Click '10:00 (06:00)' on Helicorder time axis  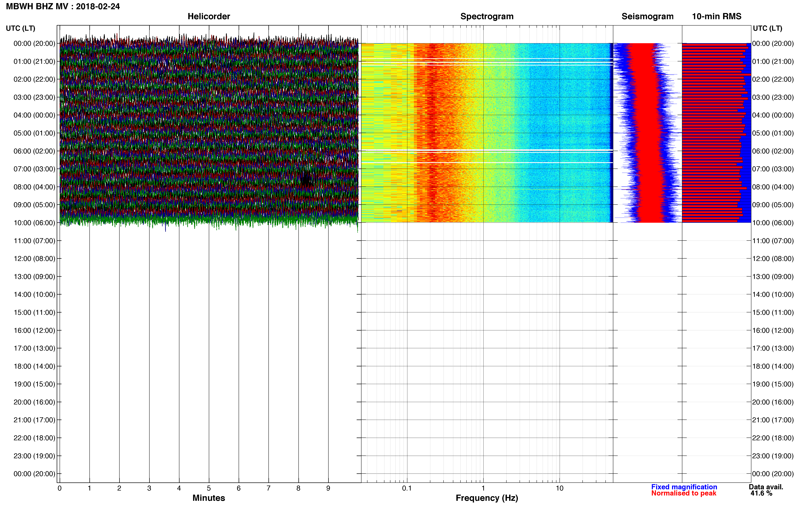(34, 223)
